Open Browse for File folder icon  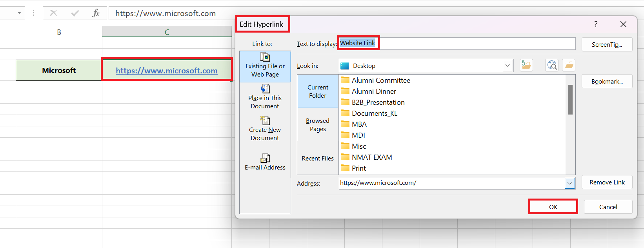(x=569, y=65)
